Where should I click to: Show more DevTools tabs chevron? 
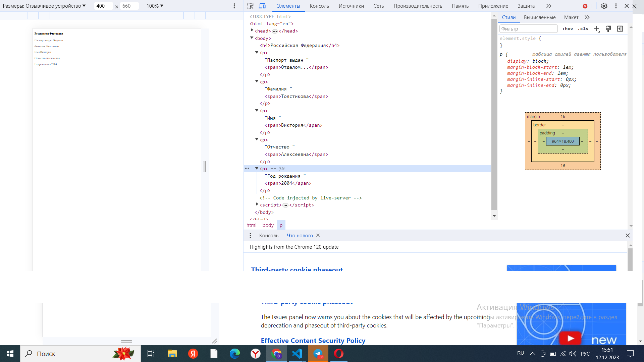(x=549, y=6)
